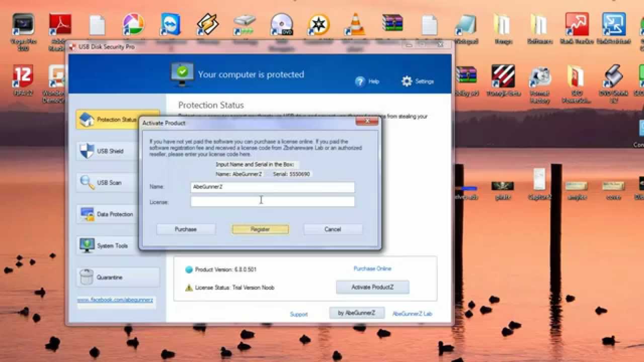Screen dimensions: 644x362
Task: Click the protected monitor checkmark icon
Action: click(182, 74)
